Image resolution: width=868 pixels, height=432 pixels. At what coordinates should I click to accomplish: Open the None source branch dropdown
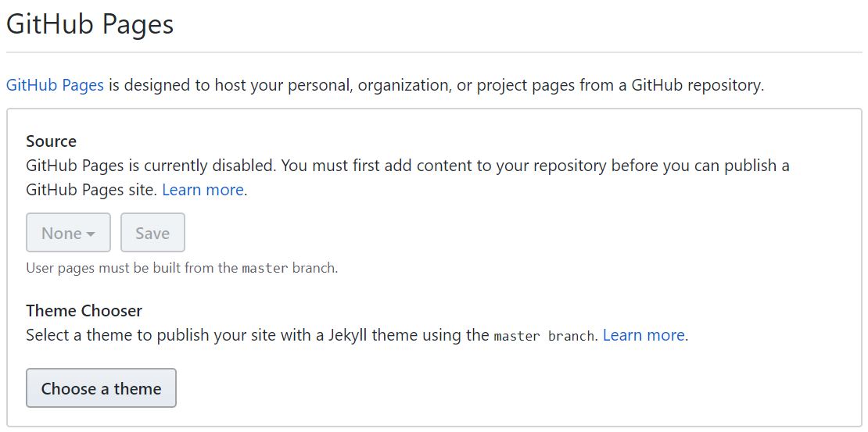tap(68, 233)
